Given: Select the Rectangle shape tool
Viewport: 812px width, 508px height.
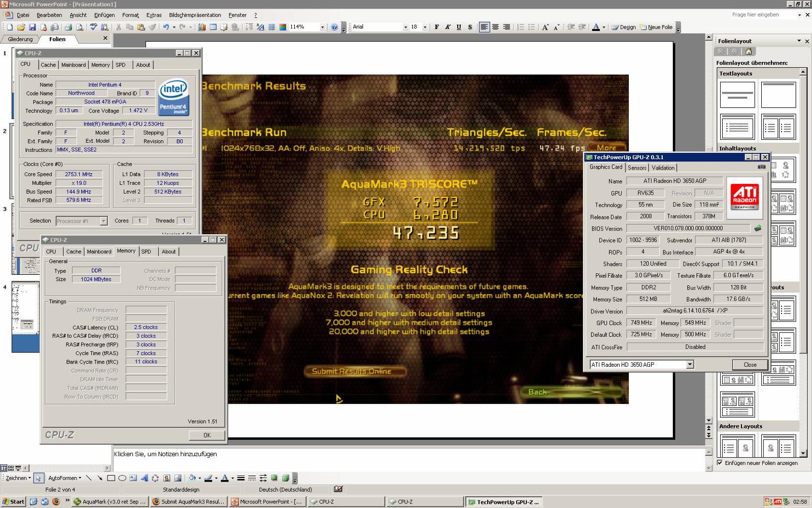Looking at the screenshot, I should click(x=111, y=478).
